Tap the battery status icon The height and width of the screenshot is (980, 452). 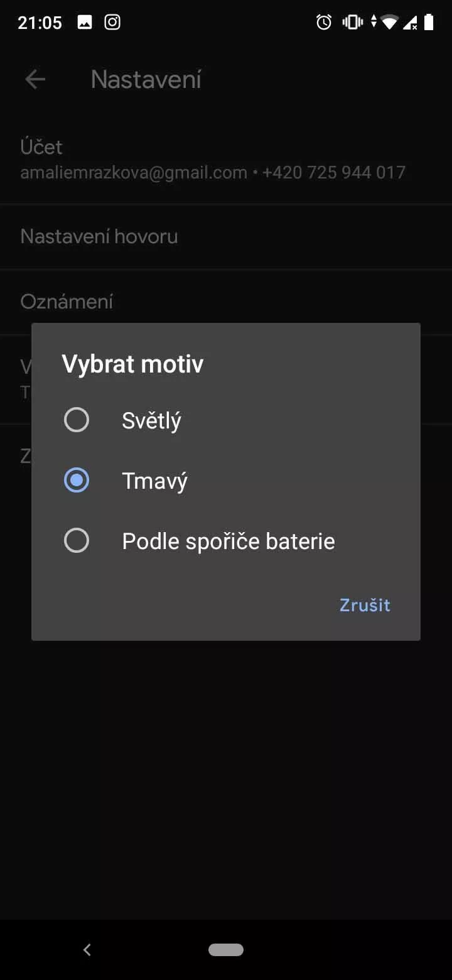click(429, 23)
